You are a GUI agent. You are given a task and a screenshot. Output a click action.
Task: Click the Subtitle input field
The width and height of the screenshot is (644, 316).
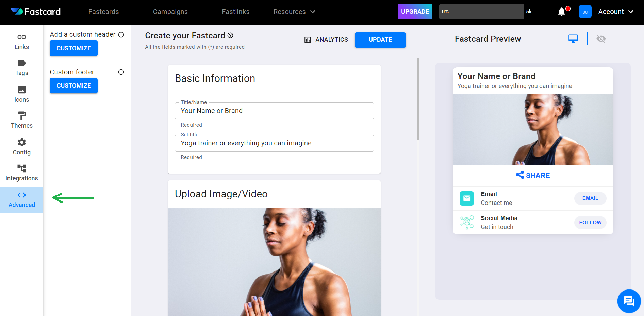(x=274, y=143)
